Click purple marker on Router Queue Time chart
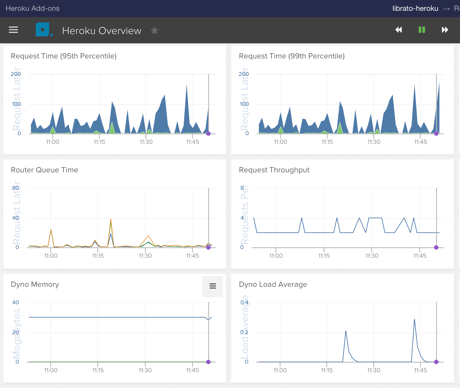Image resolution: width=460 pixels, height=388 pixels. [x=208, y=247]
